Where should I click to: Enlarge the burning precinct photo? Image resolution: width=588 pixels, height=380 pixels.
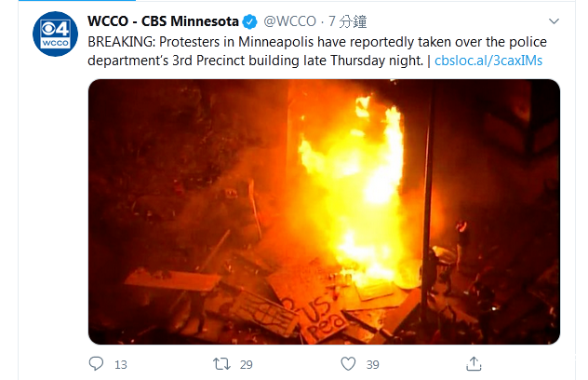324,211
